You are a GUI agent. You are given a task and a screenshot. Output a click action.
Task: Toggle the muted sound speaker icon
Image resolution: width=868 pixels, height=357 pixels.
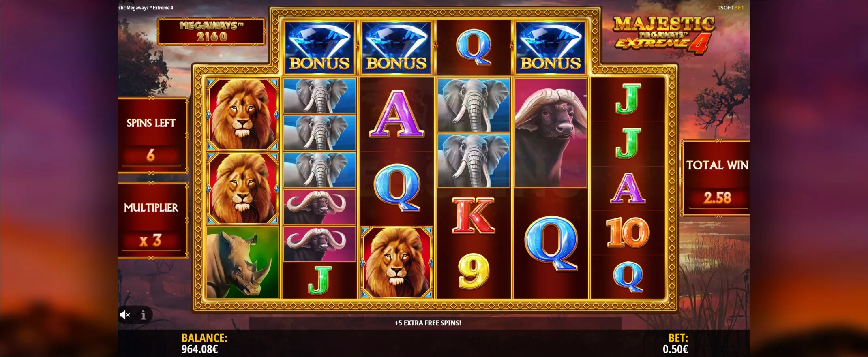125,315
